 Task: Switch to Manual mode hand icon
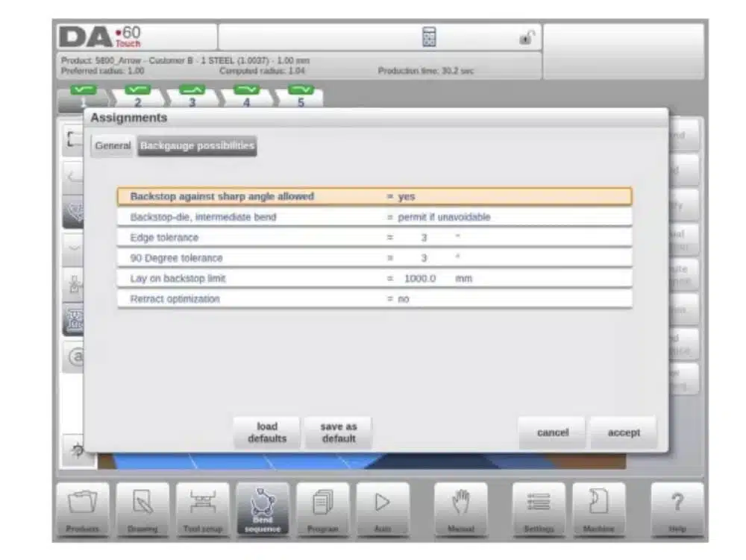pos(460,510)
